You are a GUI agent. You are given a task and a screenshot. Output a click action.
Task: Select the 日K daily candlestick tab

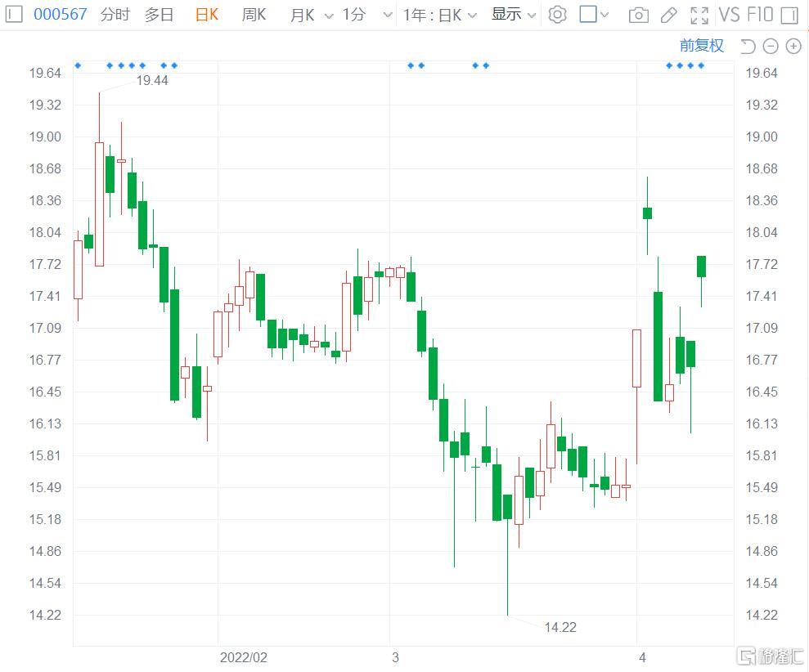(x=207, y=15)
